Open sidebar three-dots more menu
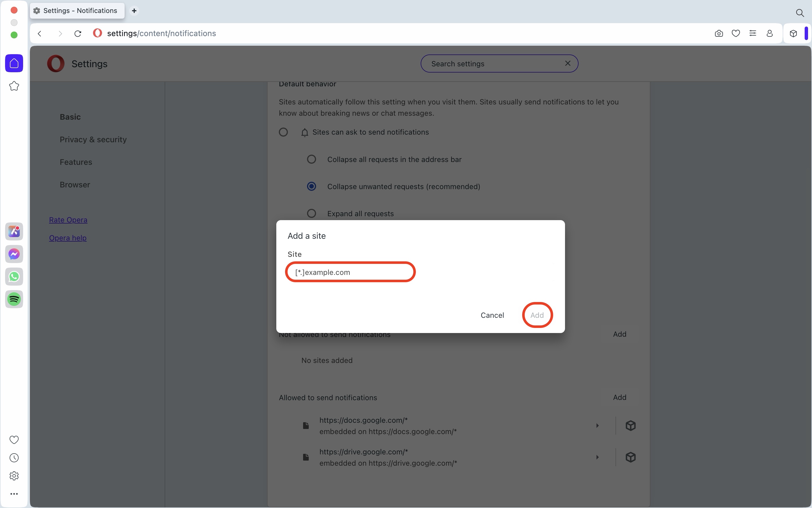The height and width of the screenshot is (508, 812). [14, 494]
